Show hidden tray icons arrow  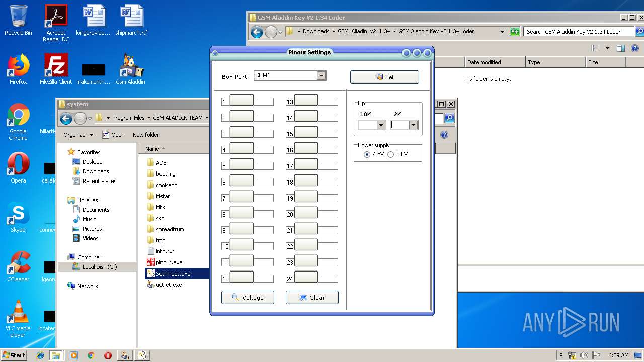click(561, 355)
